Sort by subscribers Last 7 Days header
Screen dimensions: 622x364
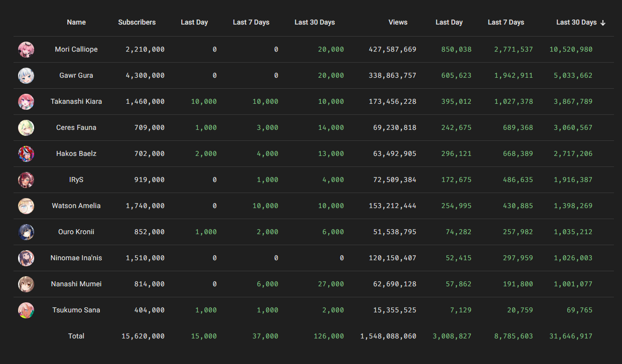click(x=251, y=22)
